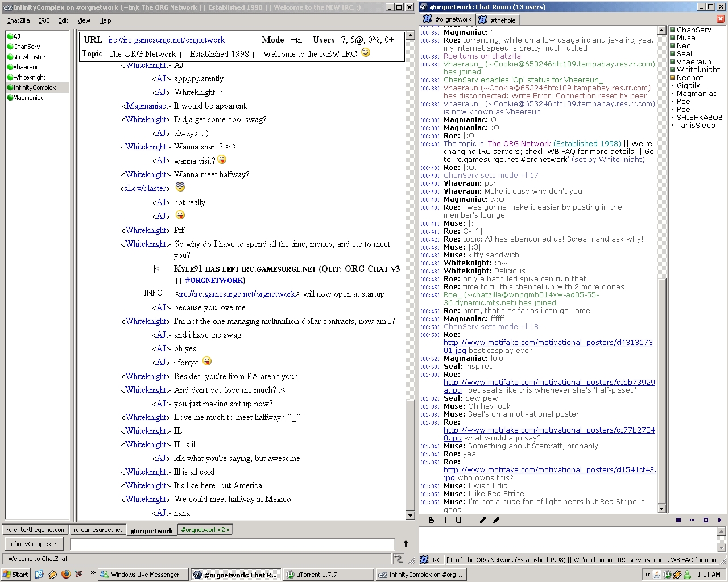The image size is (728, 582).
Task: Select Neobot in Chat Room user list
Action: click(689, 78)
